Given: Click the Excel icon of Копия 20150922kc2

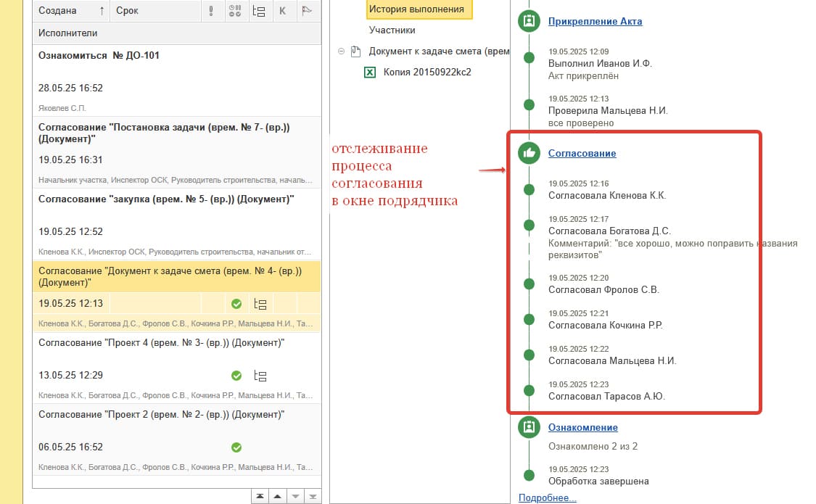Looking at the screenshot, I should [370, 72].
